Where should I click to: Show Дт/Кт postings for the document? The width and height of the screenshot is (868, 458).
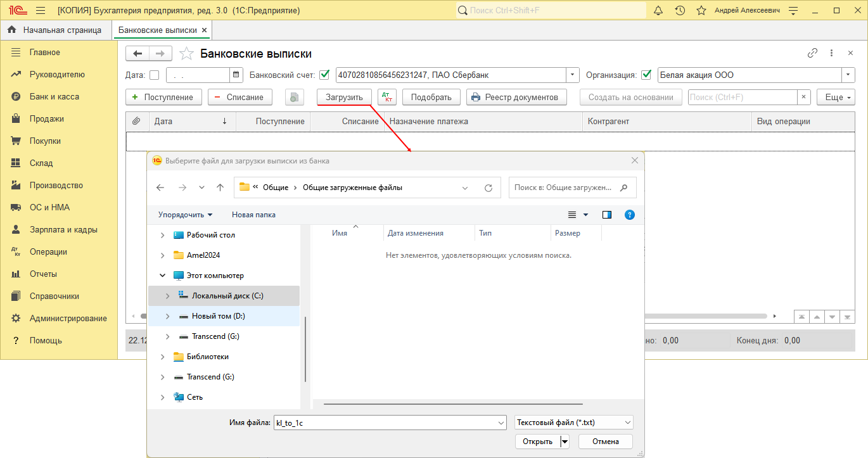(387, 97)
